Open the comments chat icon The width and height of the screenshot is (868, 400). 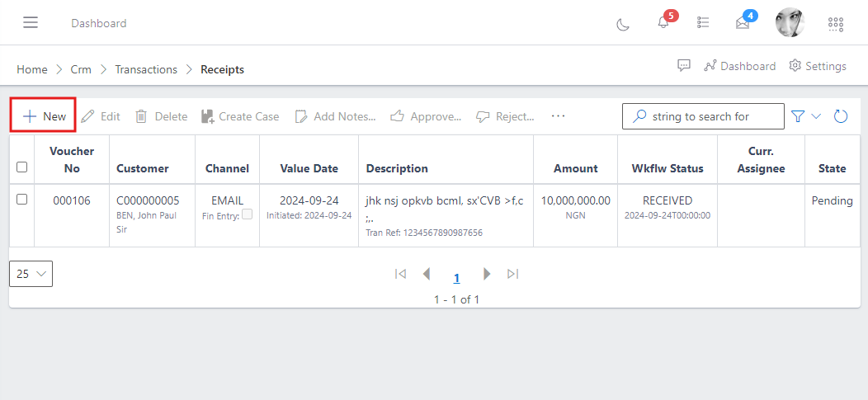[684, 66]
